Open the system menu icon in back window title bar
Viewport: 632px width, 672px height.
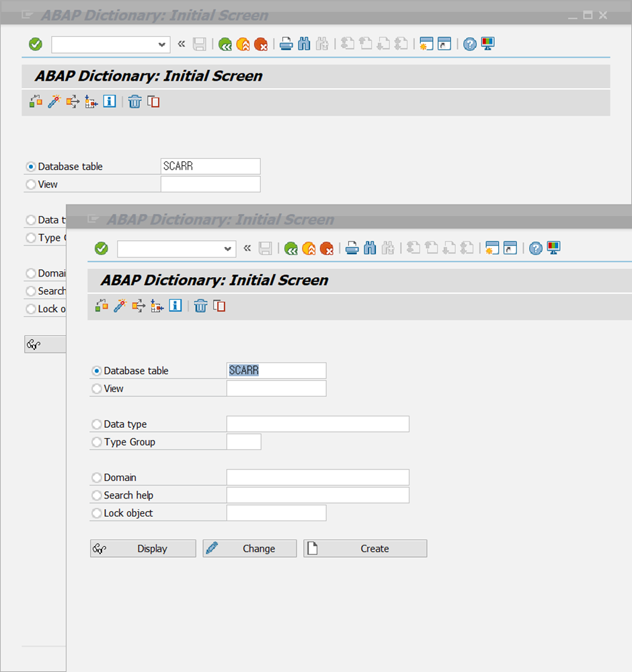(27, 15)
